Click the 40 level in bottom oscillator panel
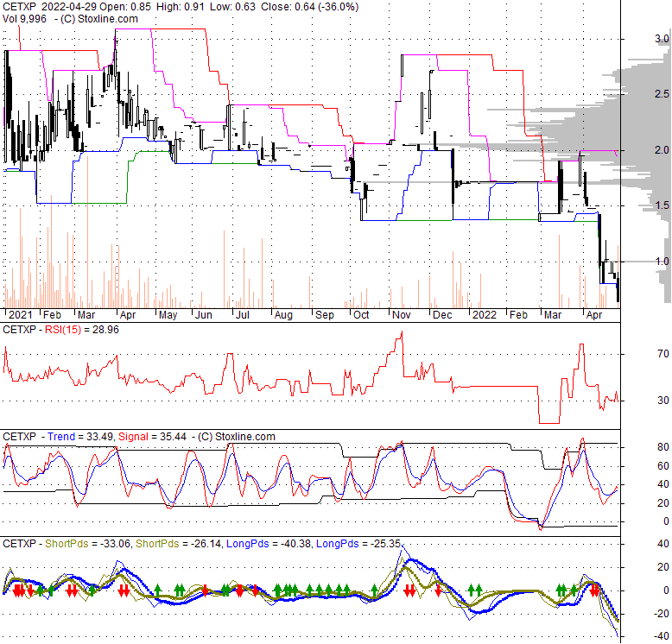672x644 pixels. pyautogui.click(x=663, y=544)
